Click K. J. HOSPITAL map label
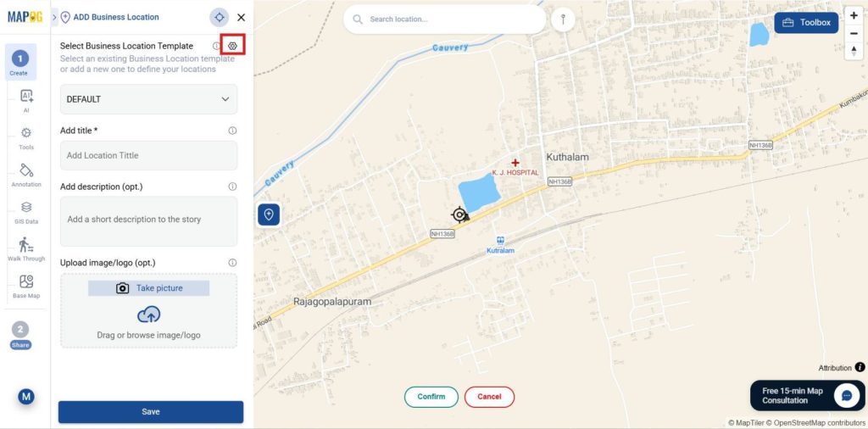This screenshot has height=429, width=868. (515, 173)
